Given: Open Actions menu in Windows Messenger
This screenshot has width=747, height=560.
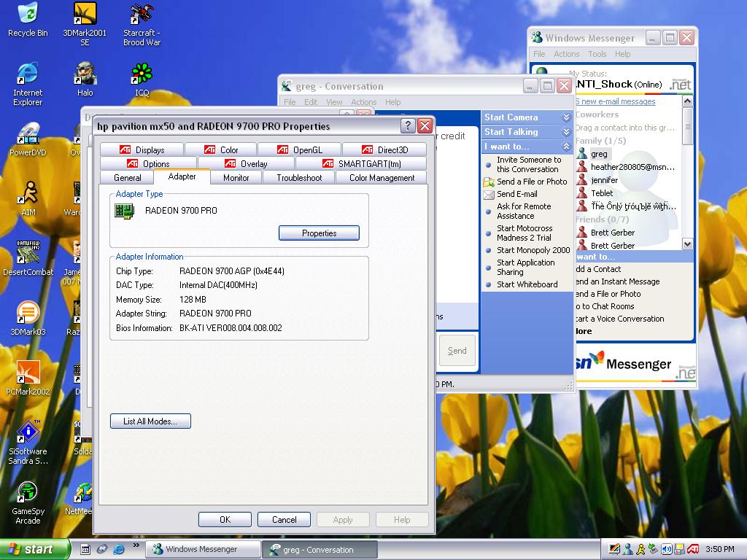Looking at the screenshot, I should (566, 54).
